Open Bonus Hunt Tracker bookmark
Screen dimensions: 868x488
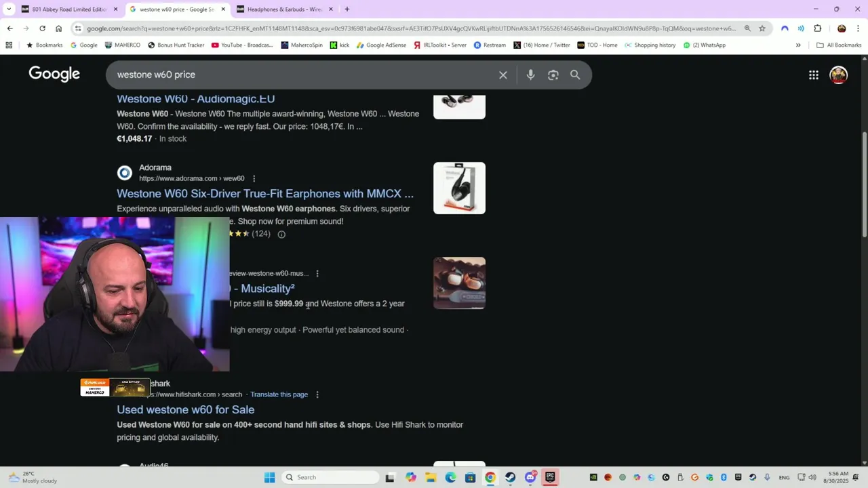coord(176,45)
